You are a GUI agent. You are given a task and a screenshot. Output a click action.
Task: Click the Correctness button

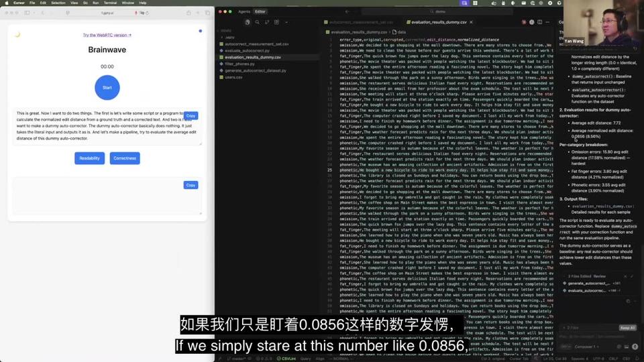point(125,158)
